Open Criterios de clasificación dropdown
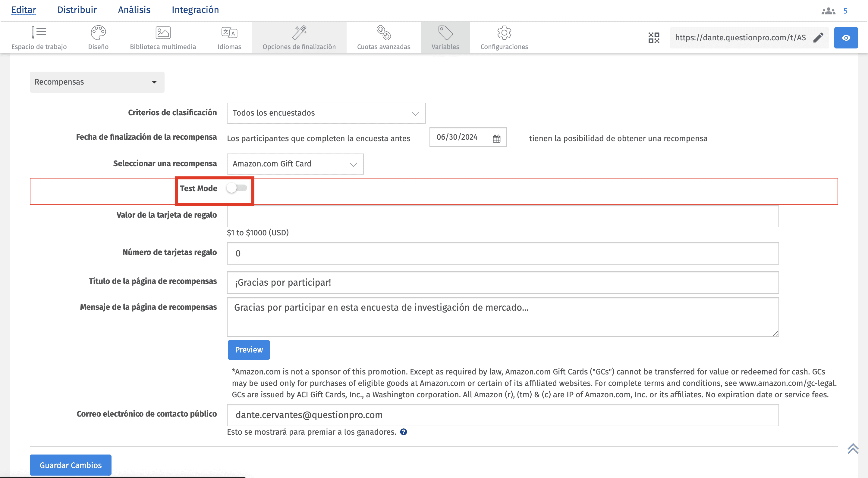This screenshot has width=868, height=478. click(x=326, y=113)
